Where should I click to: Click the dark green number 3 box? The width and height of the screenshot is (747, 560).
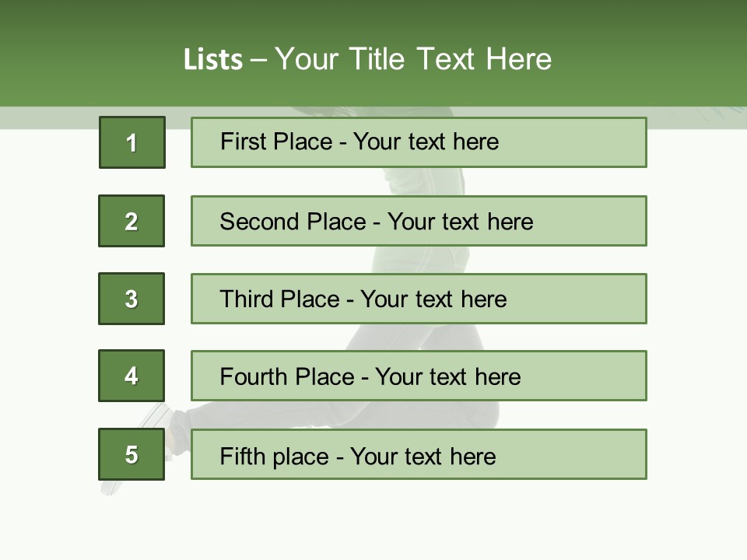pyautogui.click(x=132, y=299)
